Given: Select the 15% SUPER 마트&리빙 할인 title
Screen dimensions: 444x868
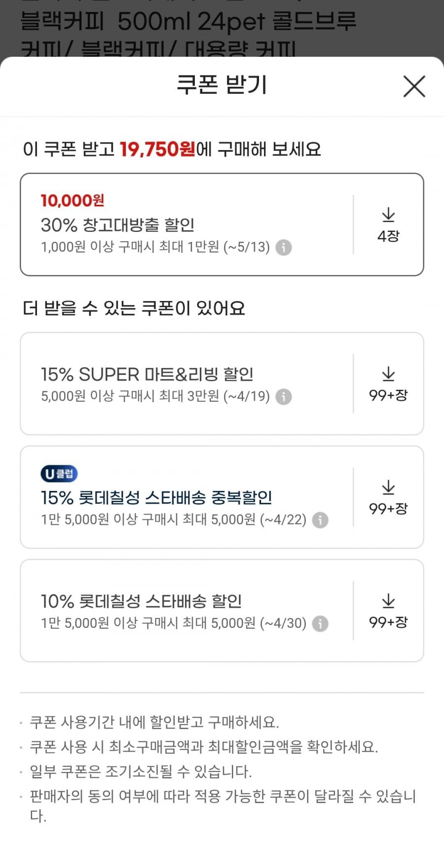Looking at the screenshot, I should pos(147,375).
